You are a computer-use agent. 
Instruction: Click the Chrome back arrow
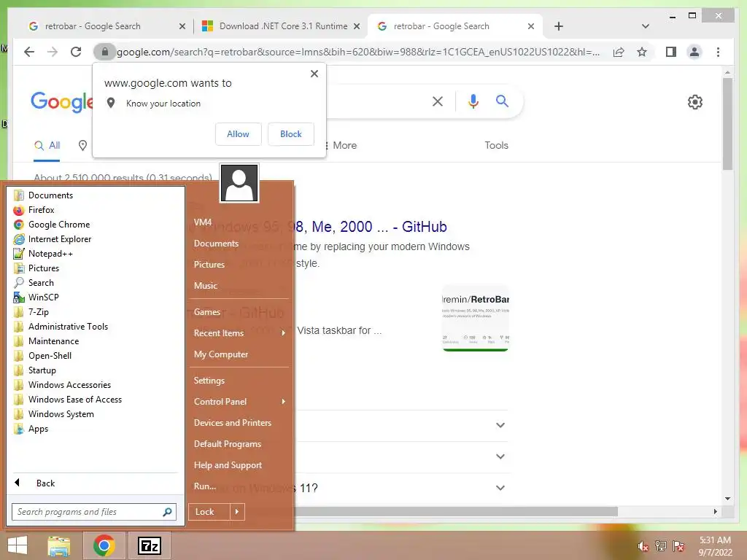(x=29, y=52)
